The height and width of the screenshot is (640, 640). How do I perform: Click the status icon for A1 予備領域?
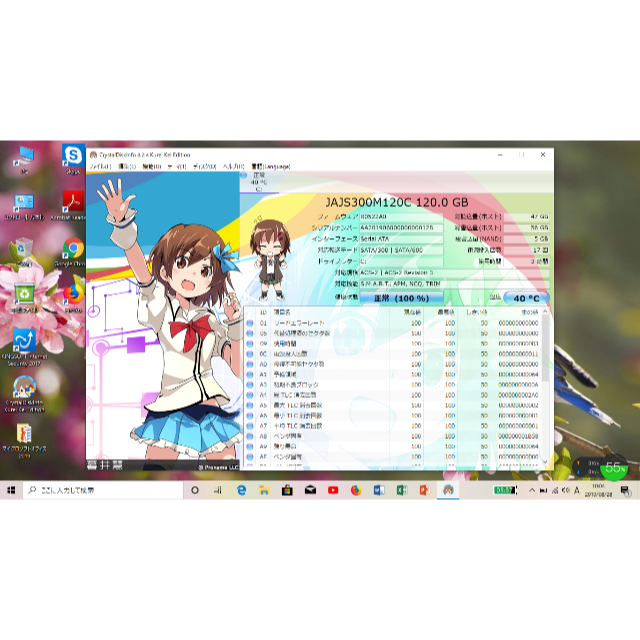250,374
